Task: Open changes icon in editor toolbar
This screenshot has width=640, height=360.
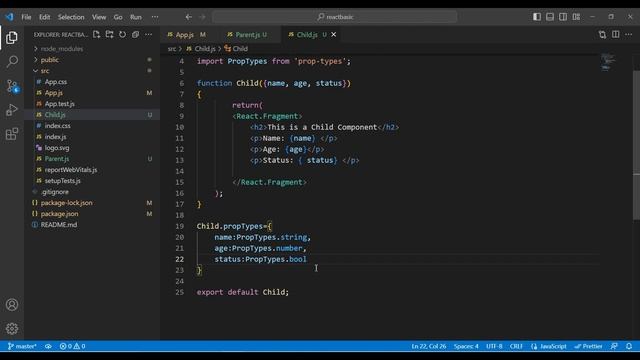Action: 602,35
